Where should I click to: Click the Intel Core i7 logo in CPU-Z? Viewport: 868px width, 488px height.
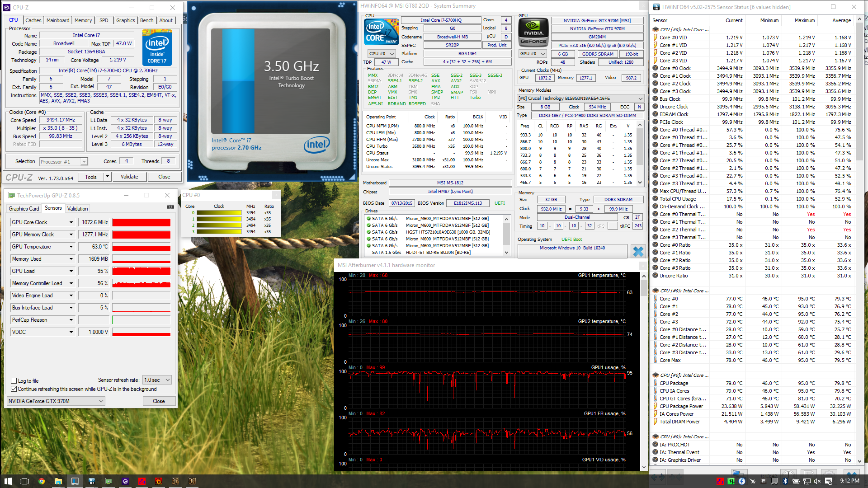(157, 47)
